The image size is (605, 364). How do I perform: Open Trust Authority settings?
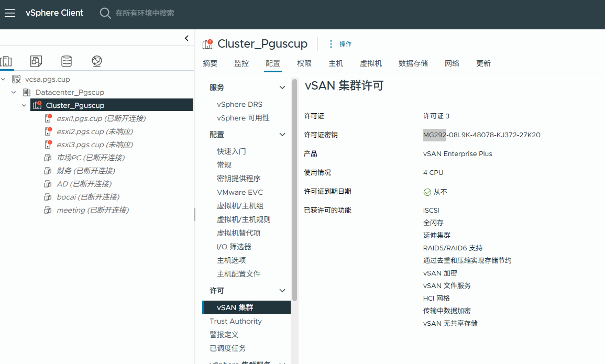click(x=236, y=321)
